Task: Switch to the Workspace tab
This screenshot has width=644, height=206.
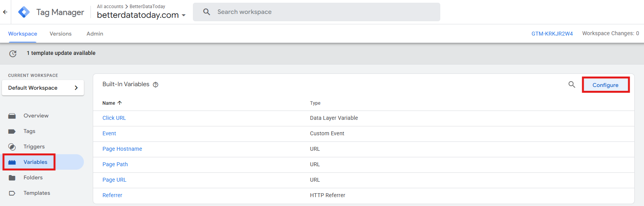Action: tap(22, 34)
